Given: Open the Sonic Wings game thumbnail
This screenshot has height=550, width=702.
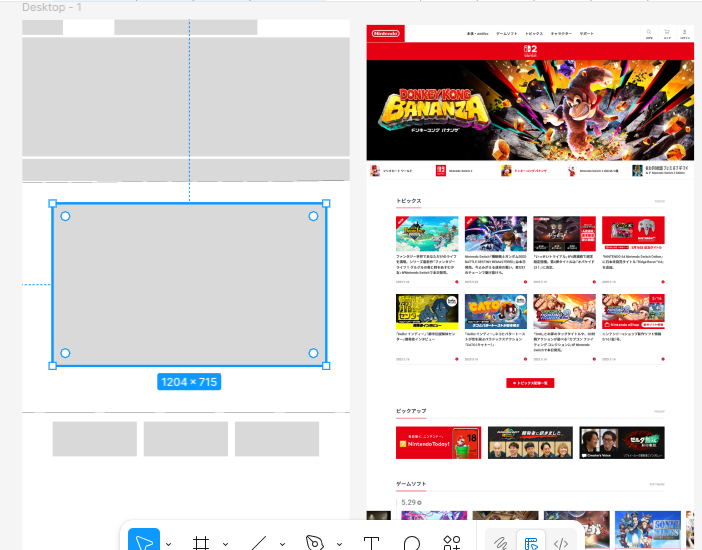Looking at the screenshot, I should [647, 530].
